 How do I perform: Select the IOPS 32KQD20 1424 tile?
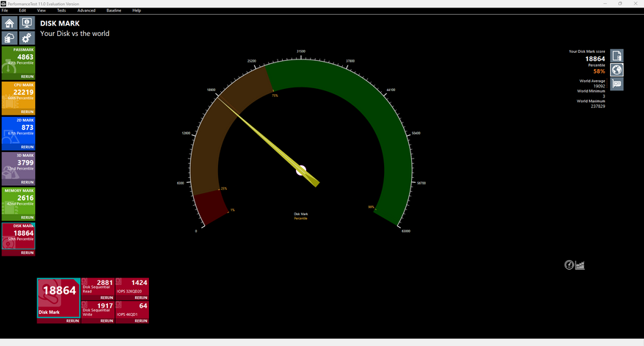tap(132, 286)
